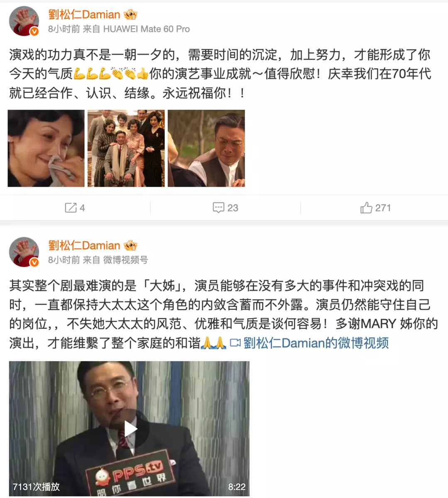Click the crown badge beside second username
Viewport: 448px width, 498px height.
[130, 245]
